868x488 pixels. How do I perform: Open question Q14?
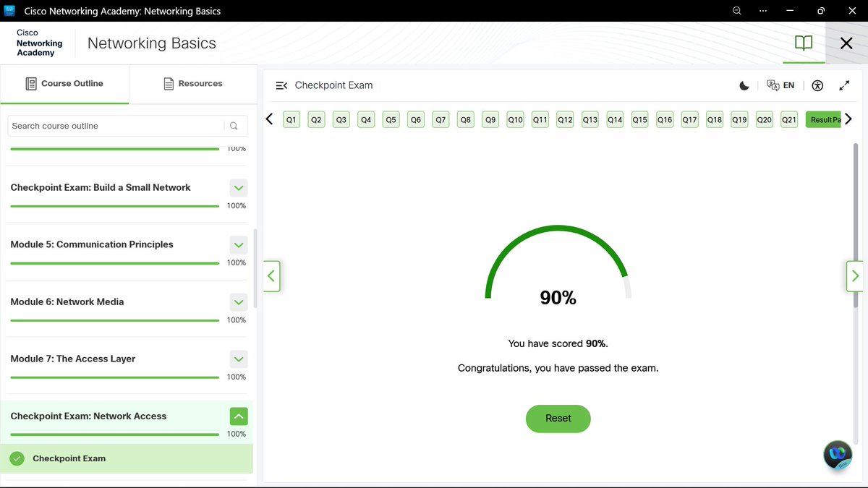coord(615,120)
